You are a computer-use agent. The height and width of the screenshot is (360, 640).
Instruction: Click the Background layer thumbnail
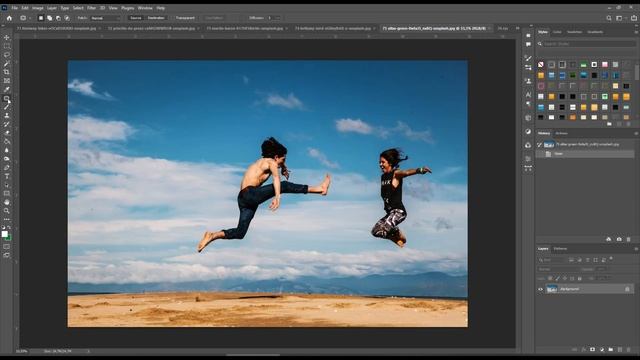tap(552, 289)
